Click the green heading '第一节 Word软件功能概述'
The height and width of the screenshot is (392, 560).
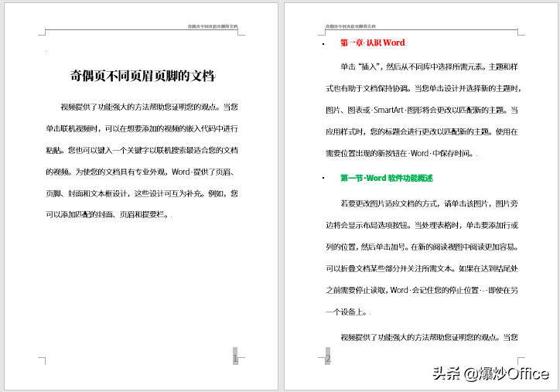point(387,178)
